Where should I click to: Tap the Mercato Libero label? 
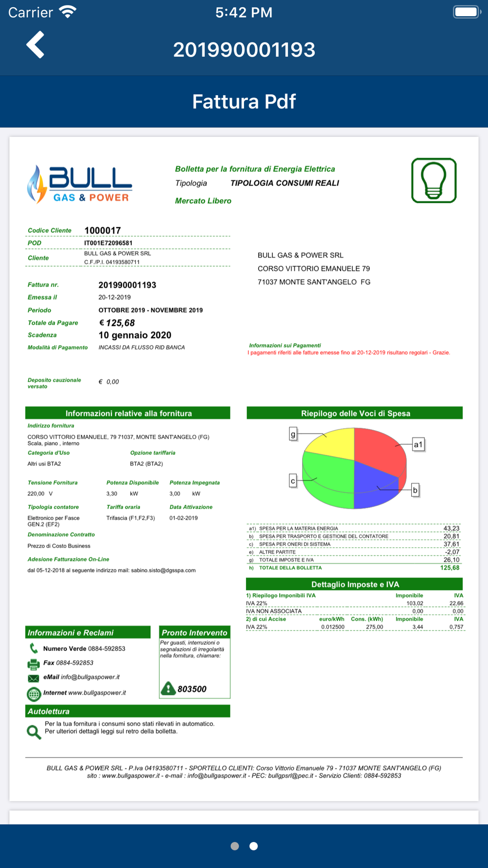(x=203, y=201)
